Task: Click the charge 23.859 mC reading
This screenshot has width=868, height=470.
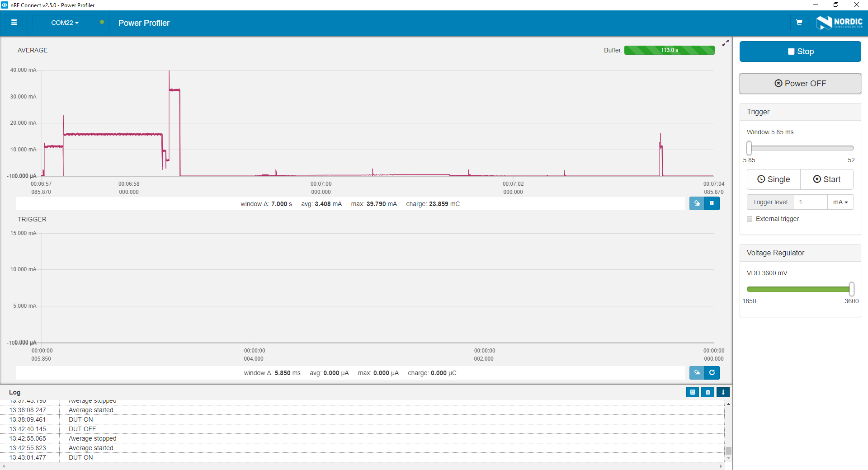Action: [433, 204]
